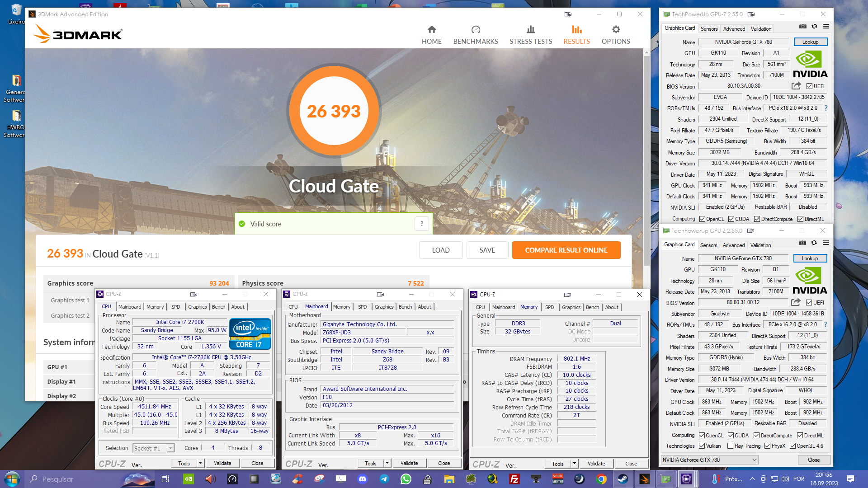Click COMPARE RESULT ONLINE button
The height and width of the screenshot is (488, 868).
click(566, 250)
